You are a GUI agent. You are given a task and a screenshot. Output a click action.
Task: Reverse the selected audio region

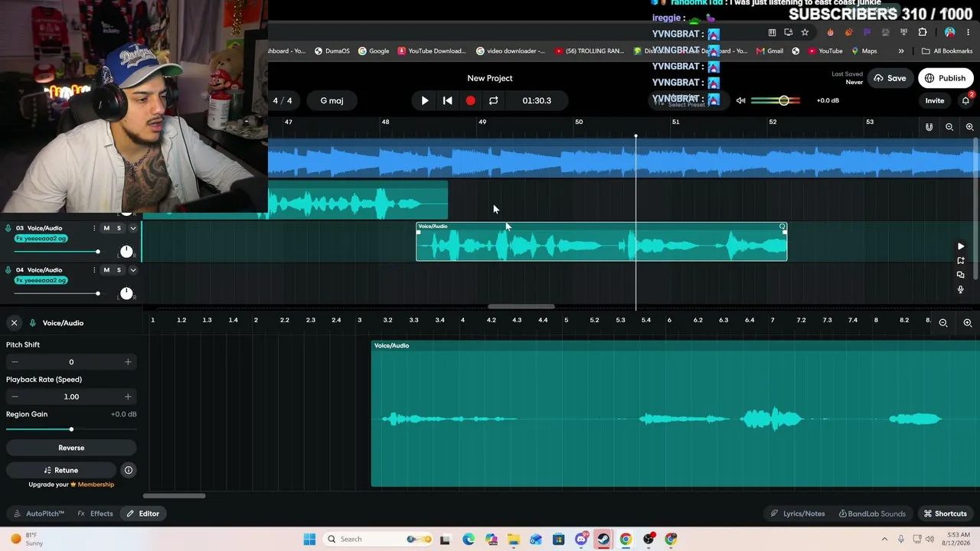(71, 448)
